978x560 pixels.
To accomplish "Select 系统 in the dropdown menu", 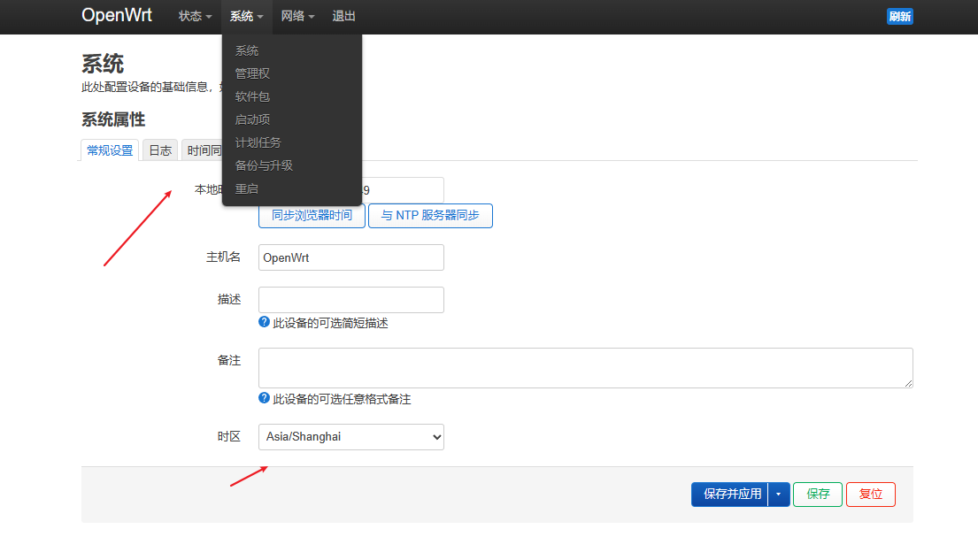I will (x=246, y=50).
